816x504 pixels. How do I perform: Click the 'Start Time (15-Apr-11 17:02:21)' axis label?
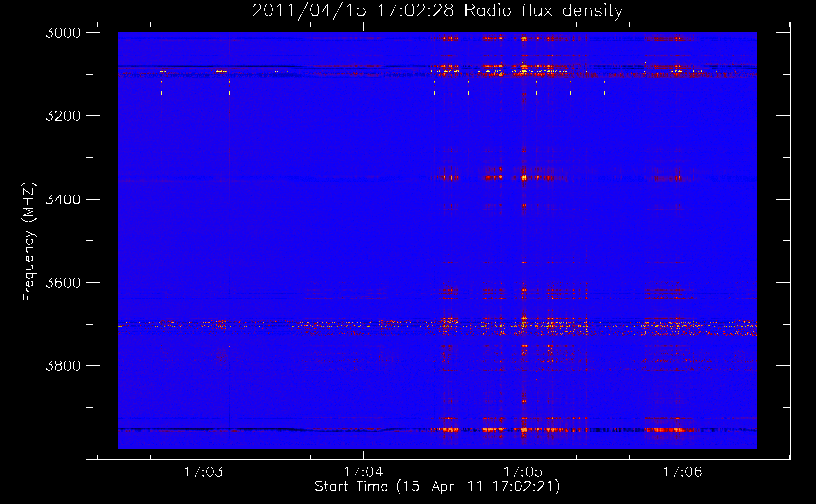tap(437, 486)
